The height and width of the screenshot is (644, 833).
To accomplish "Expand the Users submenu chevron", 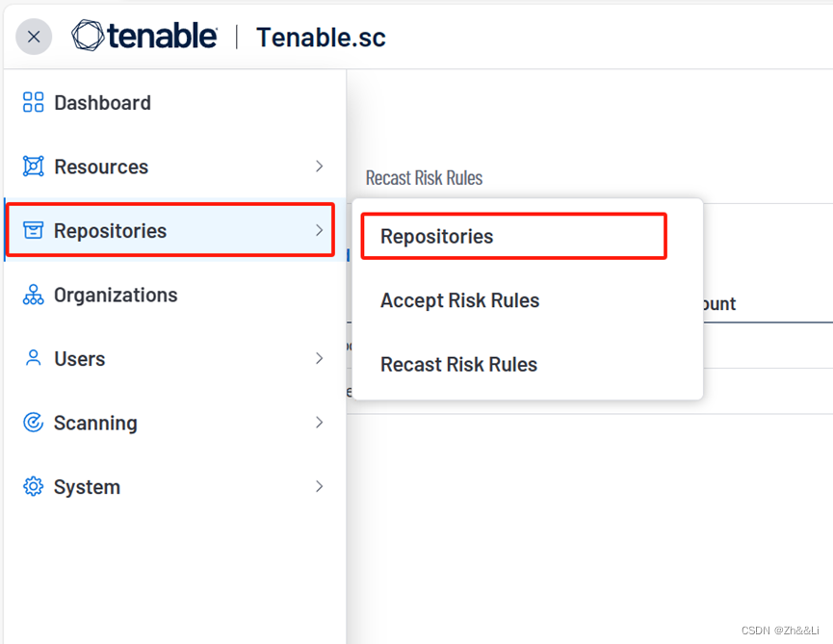I will point(319,358).
